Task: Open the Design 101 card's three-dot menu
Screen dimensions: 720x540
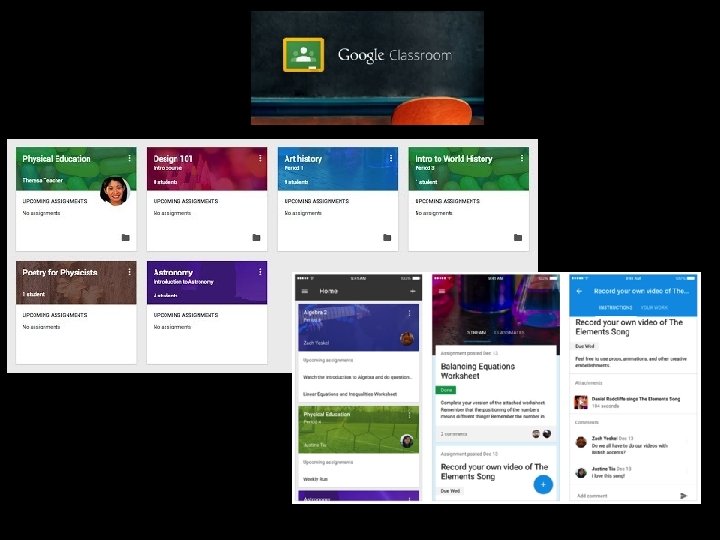Action: (x=260, y=158)
